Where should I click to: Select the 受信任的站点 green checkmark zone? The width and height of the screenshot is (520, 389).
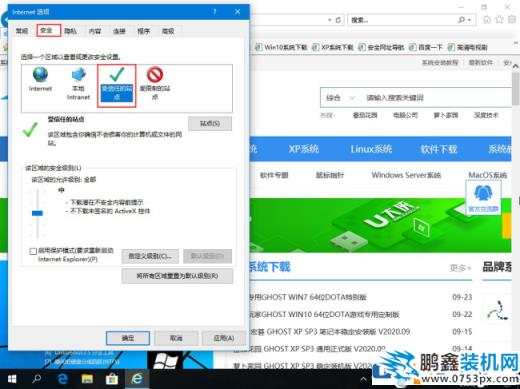tap(117, 85)
